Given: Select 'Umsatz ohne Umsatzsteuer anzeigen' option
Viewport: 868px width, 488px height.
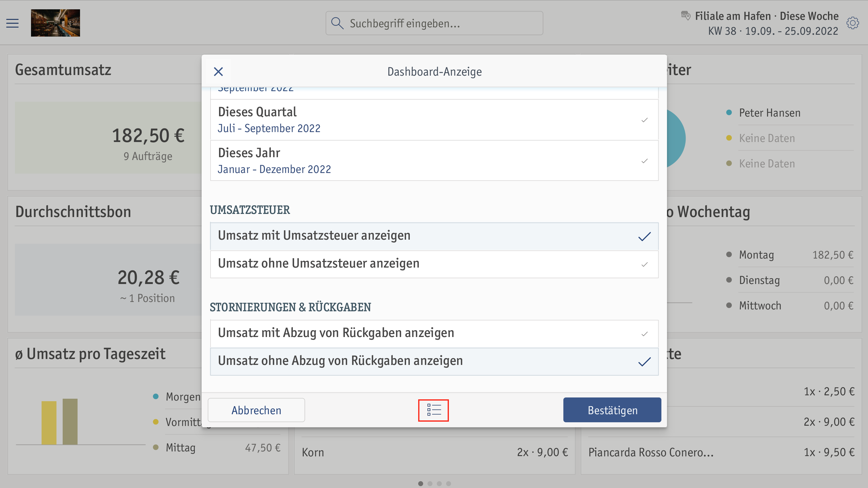Looking at the screenshot, I should pyautogui.click(x=434, y=263).
